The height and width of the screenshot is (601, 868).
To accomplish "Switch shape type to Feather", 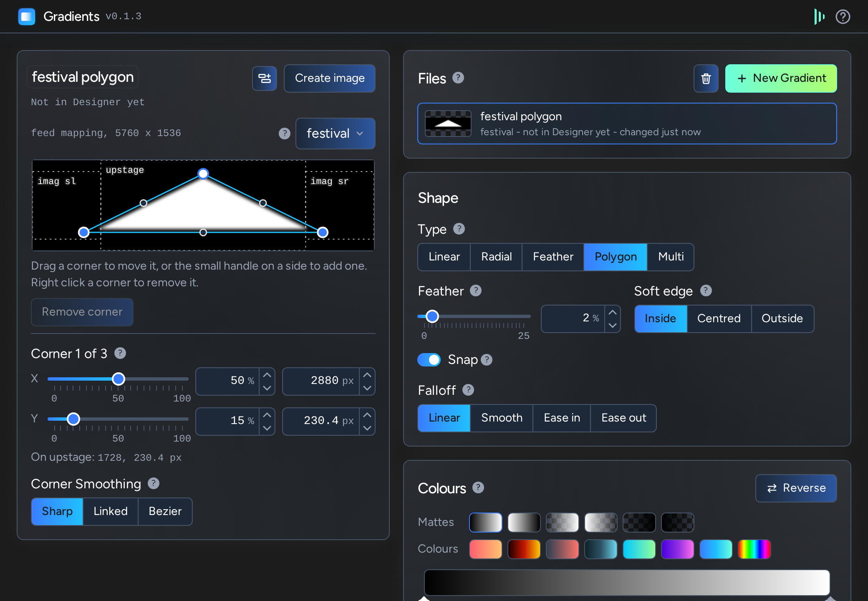I will coord(553,257).
